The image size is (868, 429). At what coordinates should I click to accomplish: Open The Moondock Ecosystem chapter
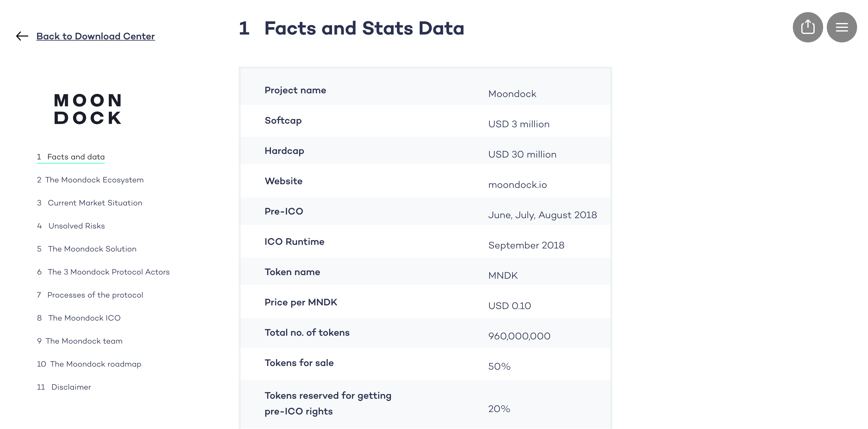pos(90,180)
